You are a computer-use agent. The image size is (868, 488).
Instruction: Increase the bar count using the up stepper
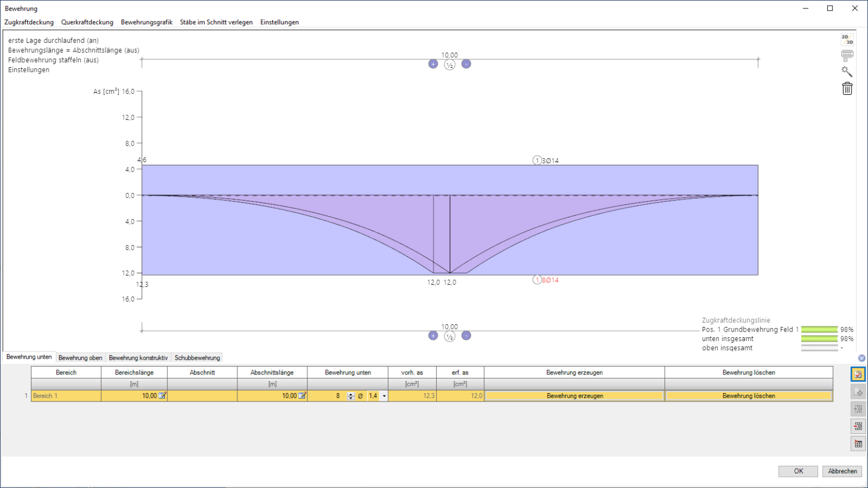pos(351,394)
